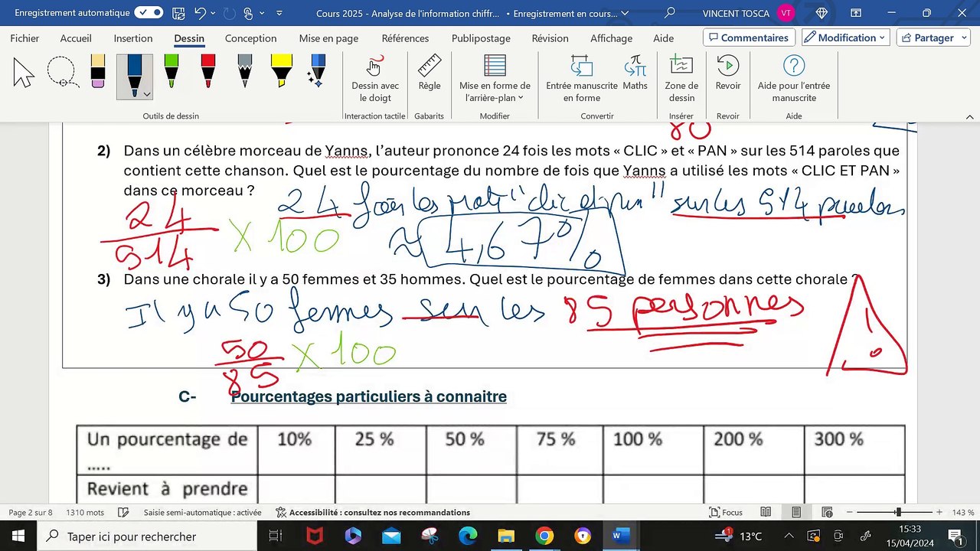Open File Explorer from the taskbar

click(506, 536)
